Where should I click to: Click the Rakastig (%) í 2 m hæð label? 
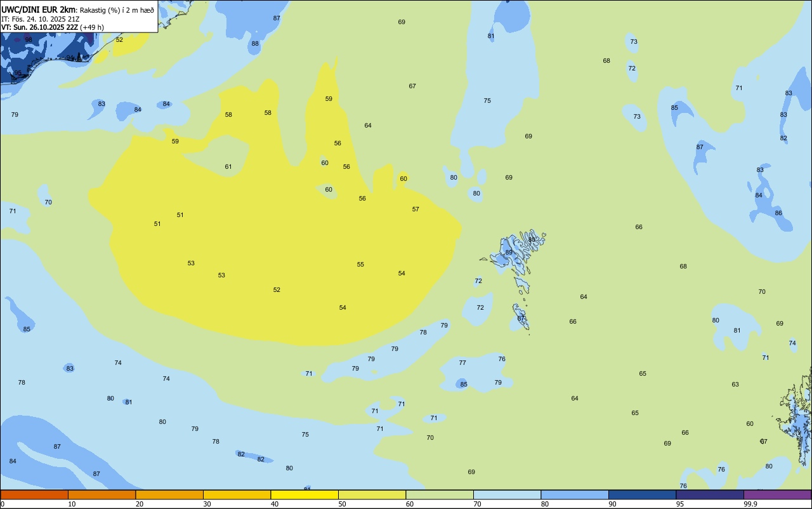click(117, 10)
